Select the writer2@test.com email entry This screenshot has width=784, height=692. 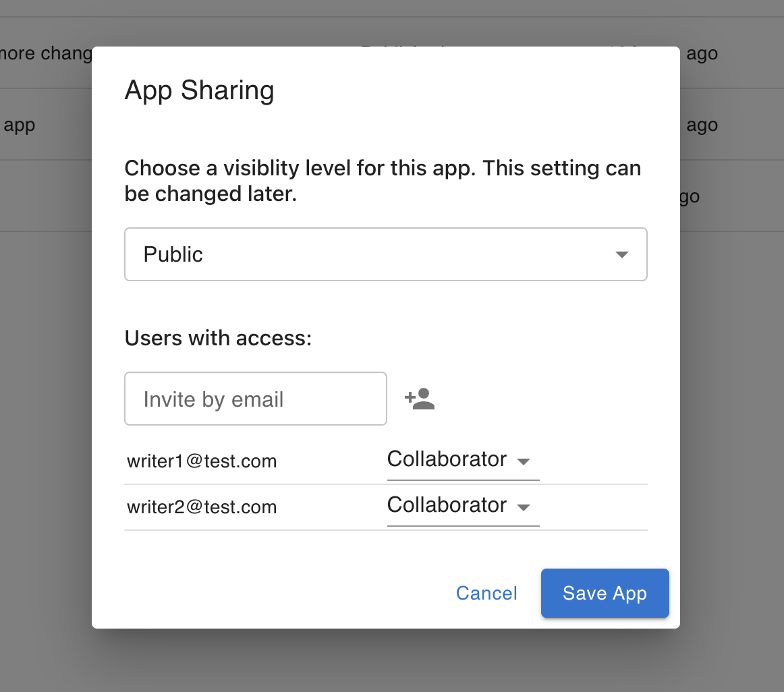202,507
